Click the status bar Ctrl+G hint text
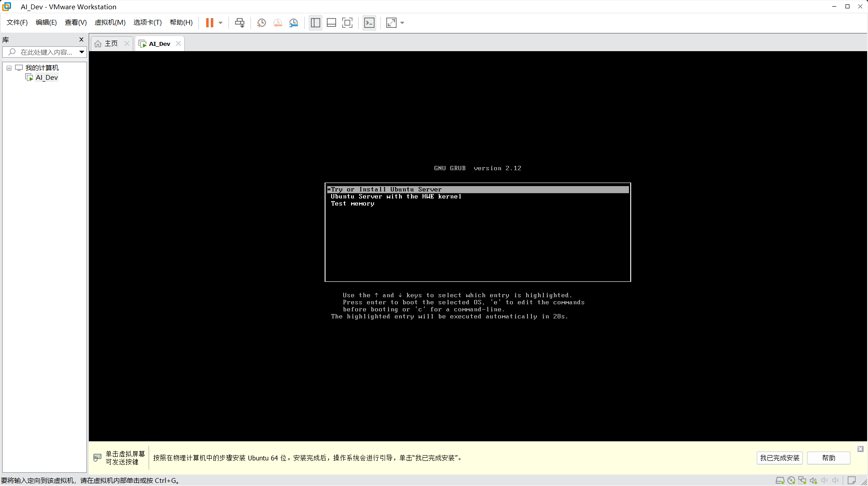This screenshot has height=486, width=868. tap(90, 480)
